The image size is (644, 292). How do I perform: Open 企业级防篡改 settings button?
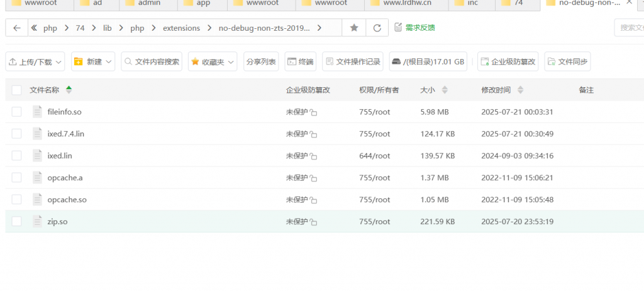point(508,62)
